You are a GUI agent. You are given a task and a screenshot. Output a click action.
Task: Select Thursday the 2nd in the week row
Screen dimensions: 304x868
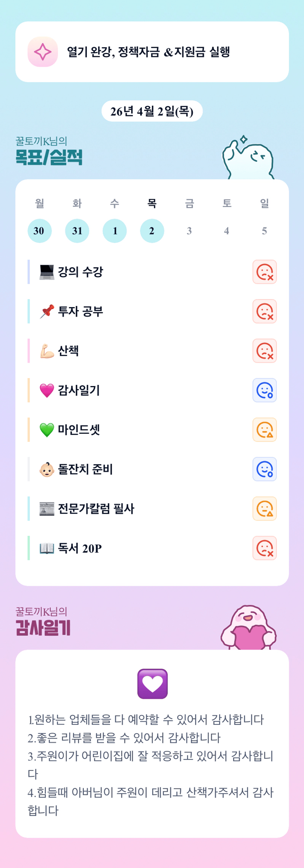[x=152, y=231]
